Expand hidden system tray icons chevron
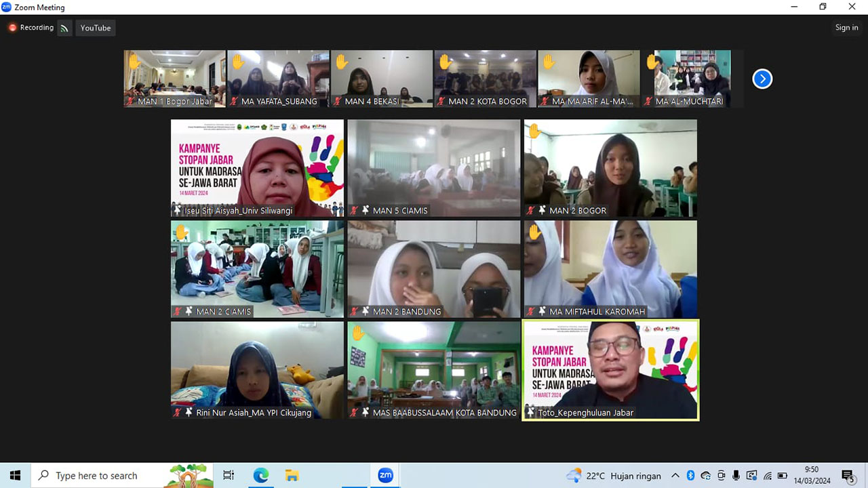This screenshot has height=488, width=868. 675,476
